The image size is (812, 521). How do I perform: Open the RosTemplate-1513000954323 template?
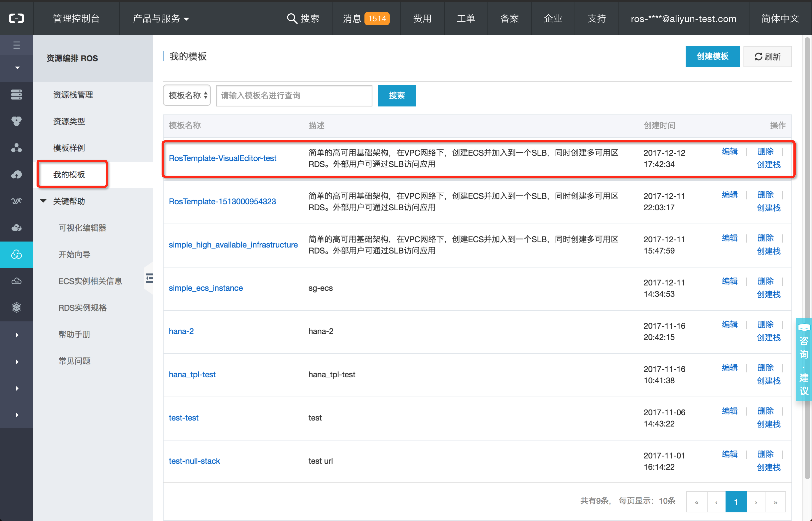pyautogui.click(x=222, y=201)
